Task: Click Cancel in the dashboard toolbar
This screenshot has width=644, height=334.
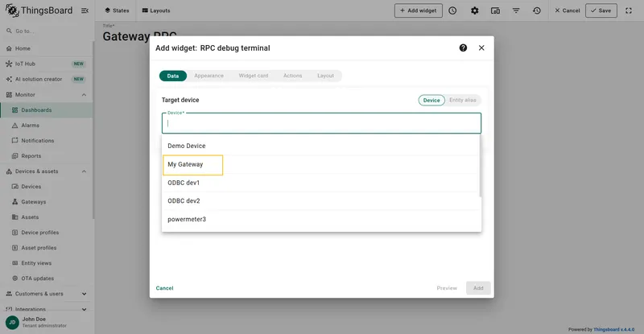Action: (x=568, y=10)
